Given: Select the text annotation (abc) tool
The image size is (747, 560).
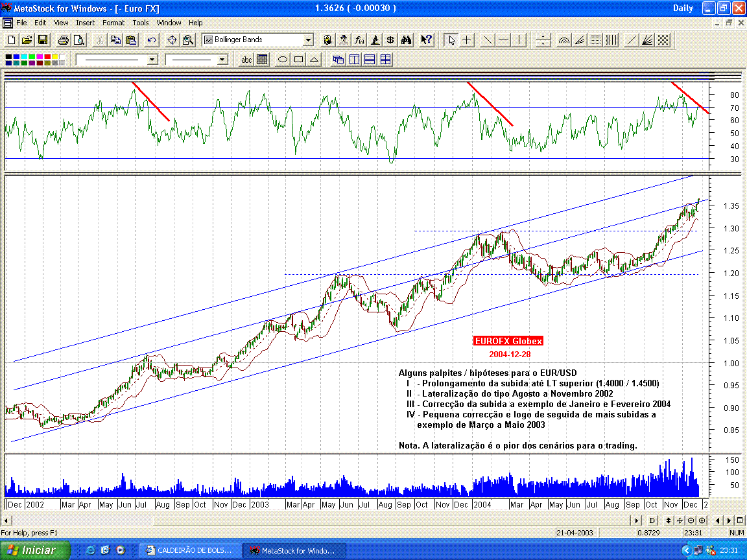Looking at the screenshot, I should [246, 59].
